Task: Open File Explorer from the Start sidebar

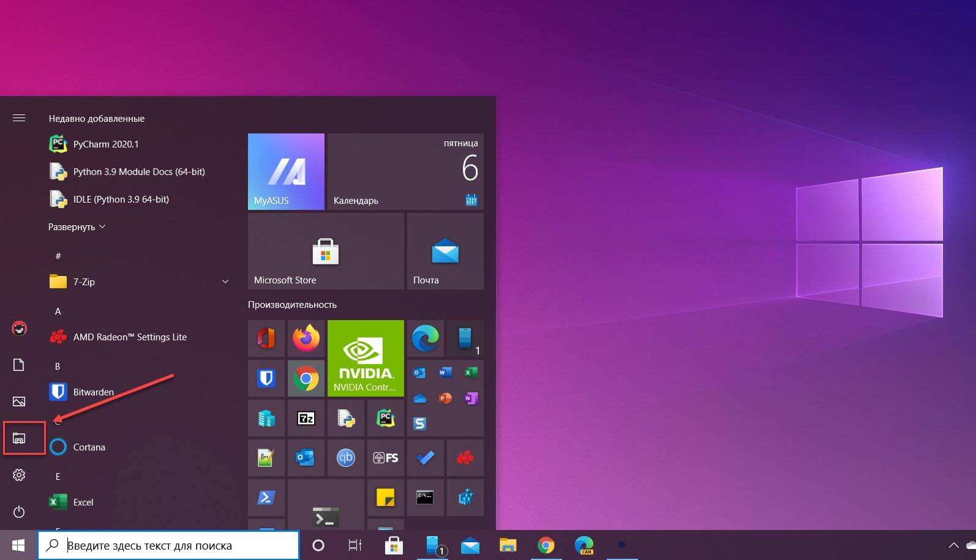Action: [x=19, y=438]
